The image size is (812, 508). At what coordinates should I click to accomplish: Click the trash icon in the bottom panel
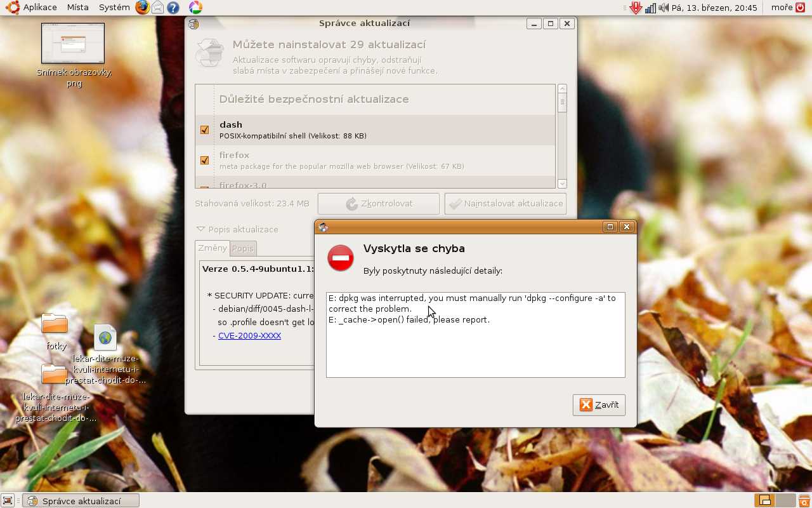804,501
